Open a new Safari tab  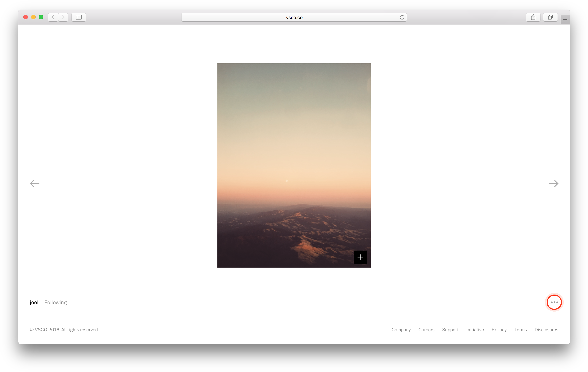(565, 19)
